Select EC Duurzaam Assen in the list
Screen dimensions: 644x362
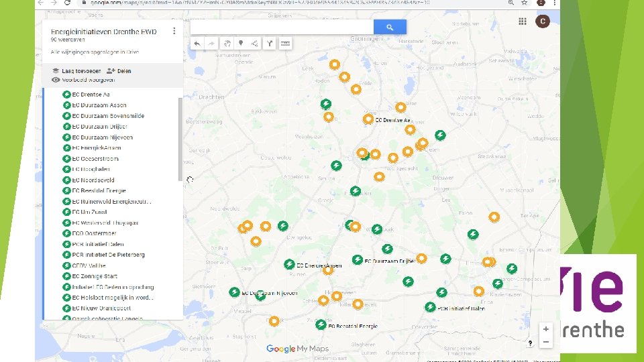pyautogui.click(x=99, y=105)
